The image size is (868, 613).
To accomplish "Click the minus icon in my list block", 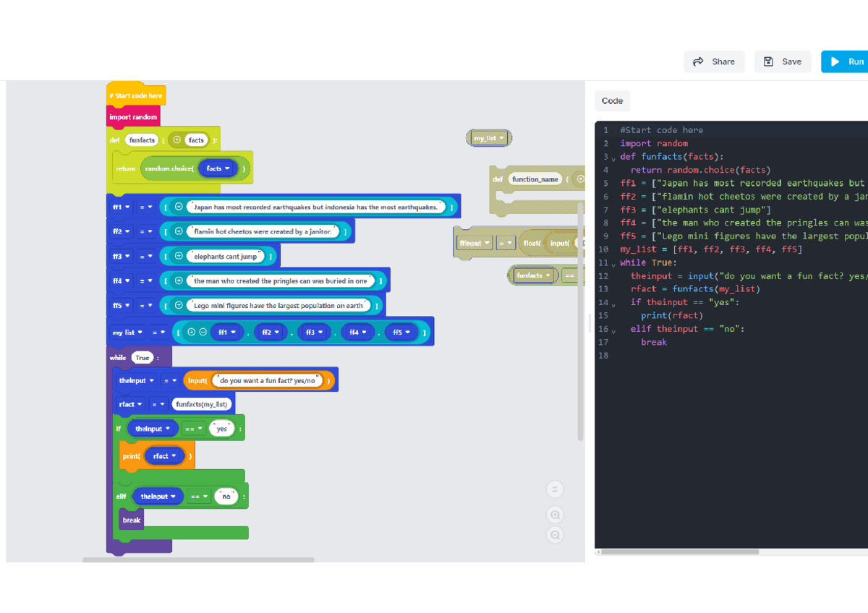I will click(203, 333).
